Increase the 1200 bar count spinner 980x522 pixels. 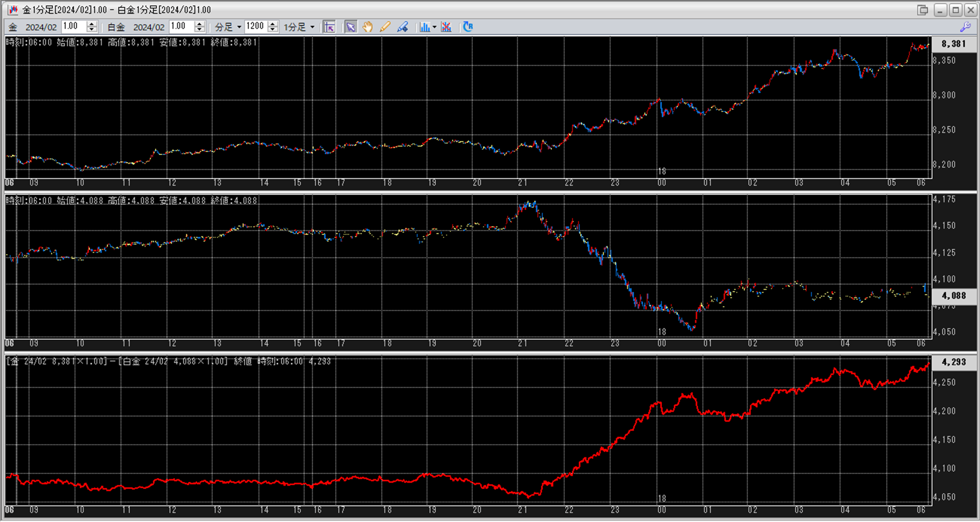273,24
